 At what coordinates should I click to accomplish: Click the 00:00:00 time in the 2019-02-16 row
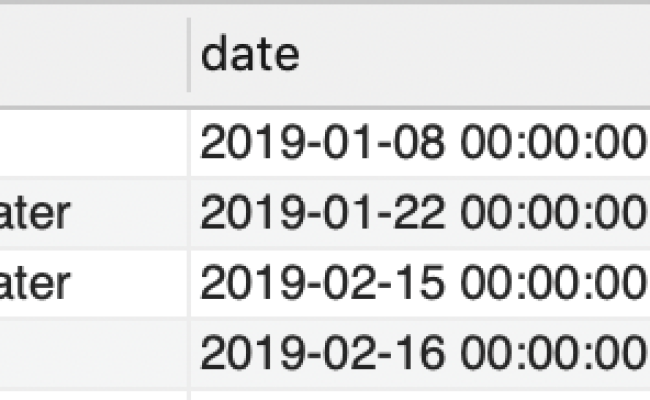[553, 353]
